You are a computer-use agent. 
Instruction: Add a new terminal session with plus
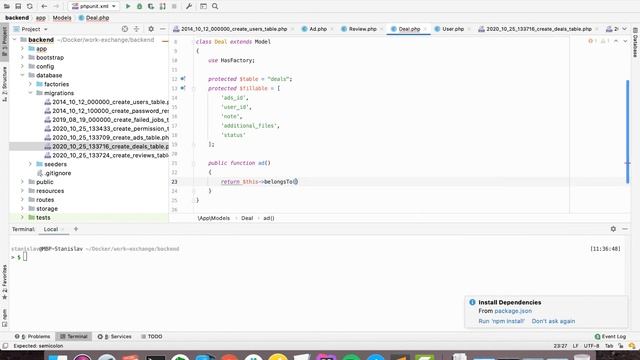pyautogui.click(x=76, y=229)
